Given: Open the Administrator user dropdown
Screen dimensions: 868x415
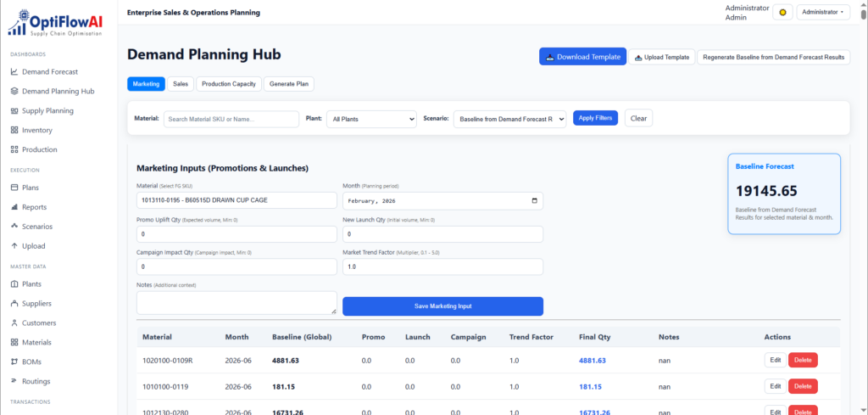Looking at the screenshot, I should point(823,12).
